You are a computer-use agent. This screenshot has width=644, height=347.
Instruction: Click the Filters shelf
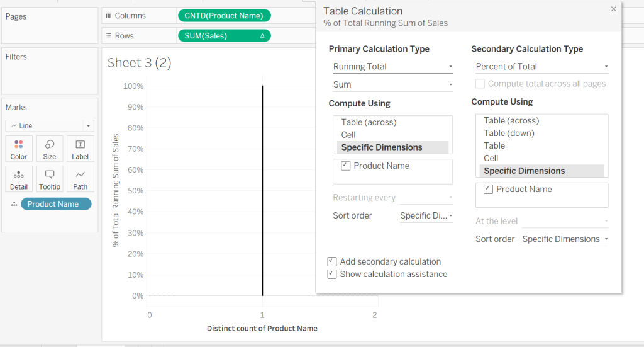(x=50, y=71)
